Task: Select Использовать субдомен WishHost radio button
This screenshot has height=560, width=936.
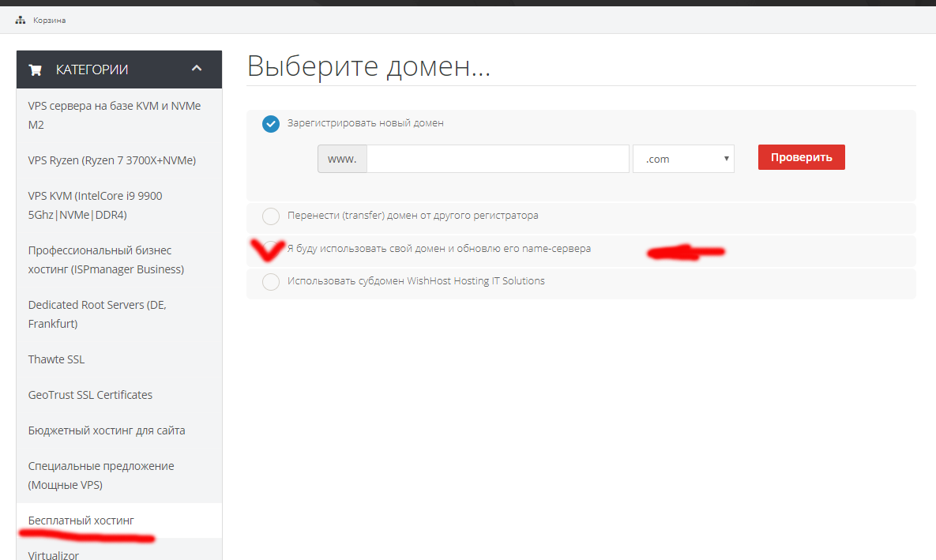Action: [x=270, y=282]
